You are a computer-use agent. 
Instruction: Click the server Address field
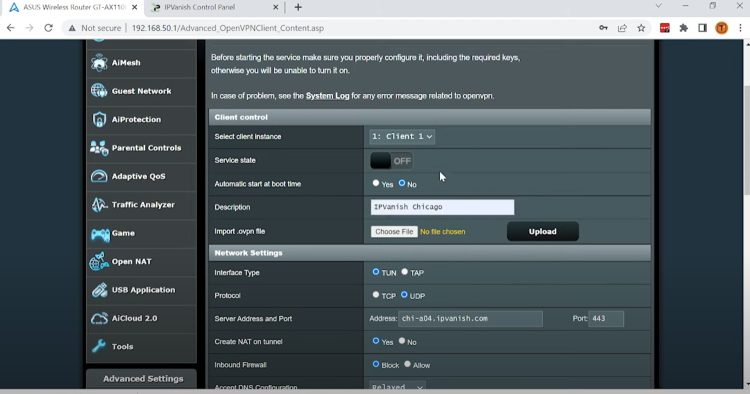[x=470, y=318]
